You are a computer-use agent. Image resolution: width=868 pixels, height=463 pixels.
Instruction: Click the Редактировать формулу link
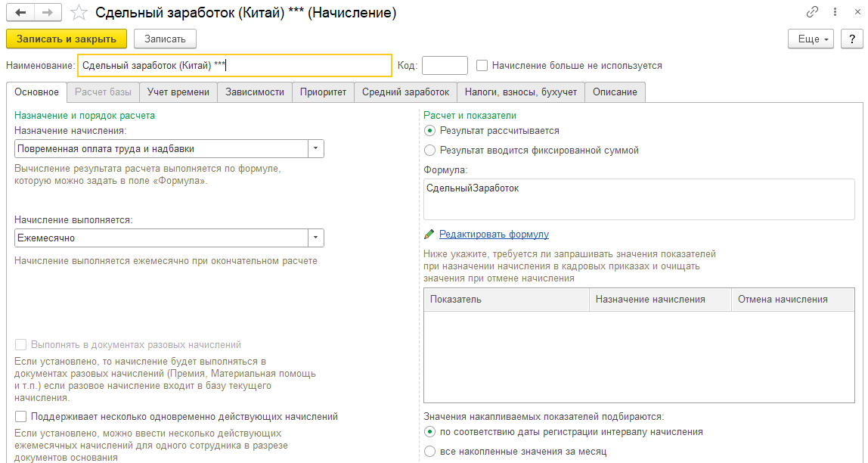(494, 235)
